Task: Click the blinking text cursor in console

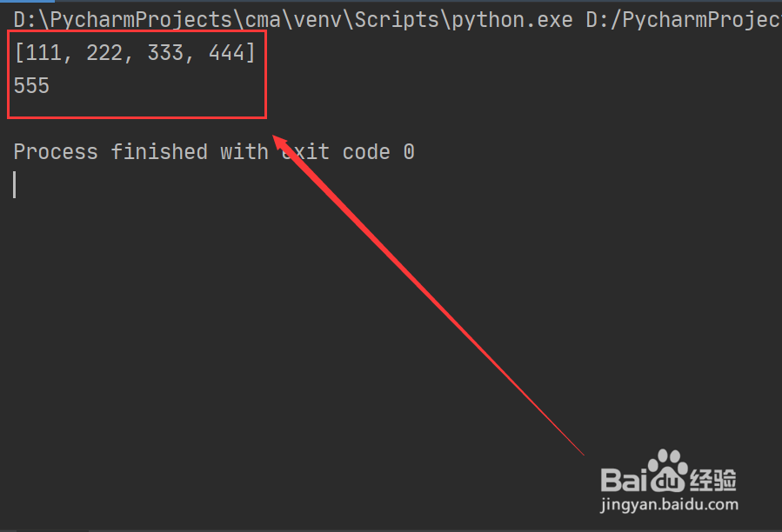Action: tap(15, 184)
